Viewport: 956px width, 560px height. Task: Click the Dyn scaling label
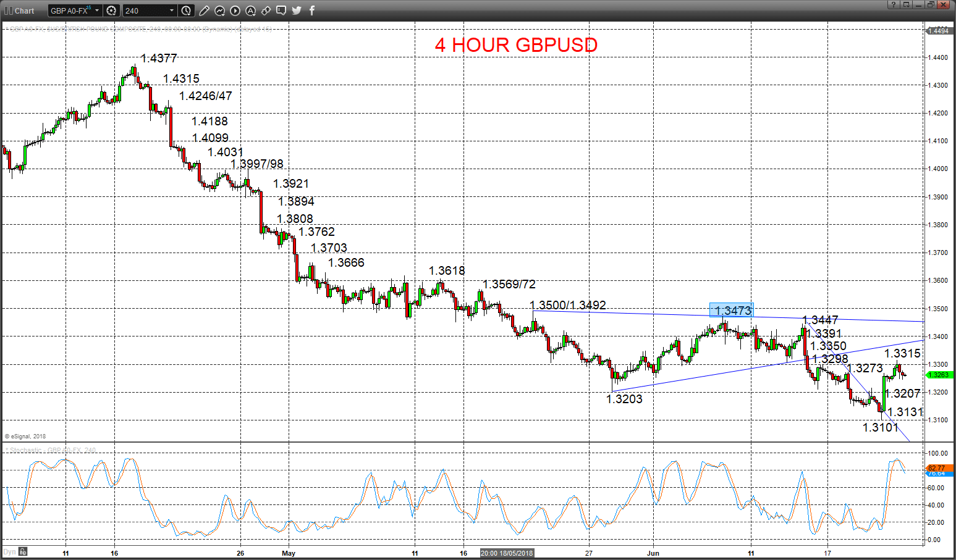[x=9, y=551]
